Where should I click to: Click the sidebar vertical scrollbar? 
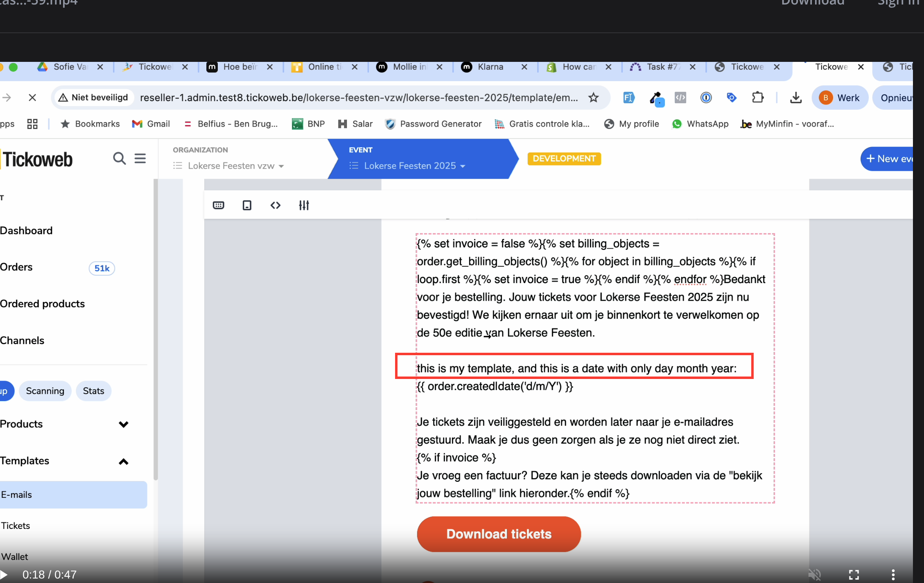pyautogui.click(x=156, y=329)
